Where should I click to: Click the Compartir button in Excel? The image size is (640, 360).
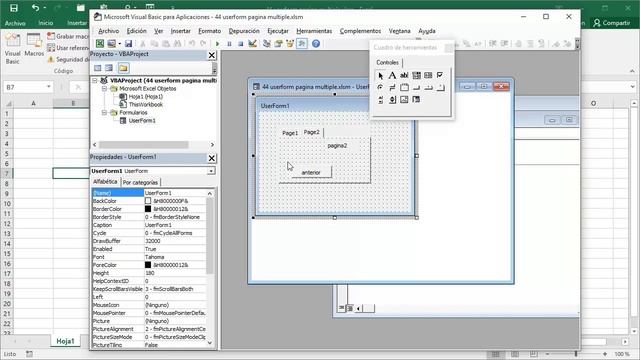click(611, 23)
